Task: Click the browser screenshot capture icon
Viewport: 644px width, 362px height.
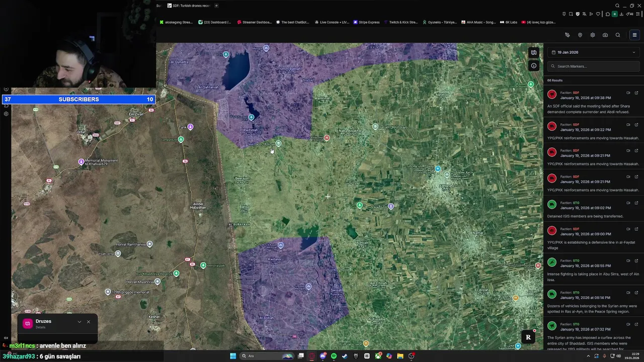Action: 571,14
